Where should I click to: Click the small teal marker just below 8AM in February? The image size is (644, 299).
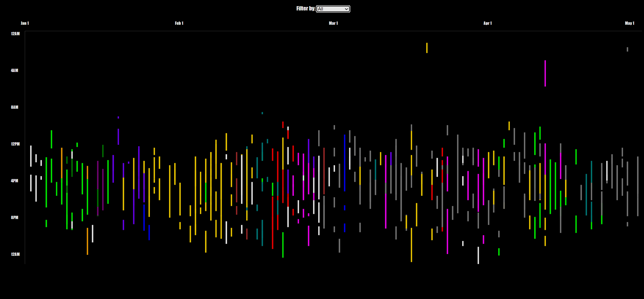pyautogui.click(x=262, y=113)
